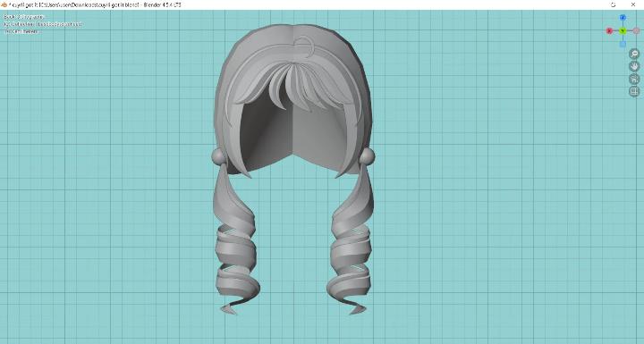Click the light blue negative Z handle
644x344 pixels.
click(x=623, y=44)
